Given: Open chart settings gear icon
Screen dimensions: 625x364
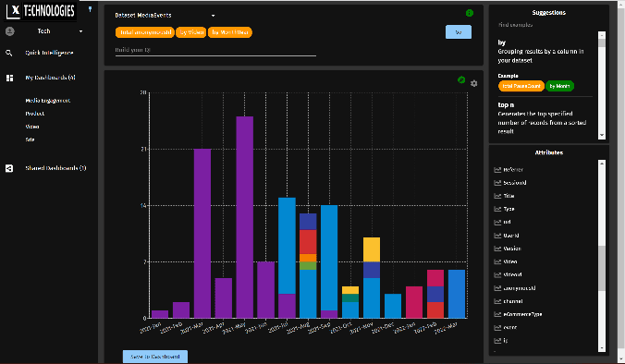Looking at the screenshot, I should (x=474, y=83).
